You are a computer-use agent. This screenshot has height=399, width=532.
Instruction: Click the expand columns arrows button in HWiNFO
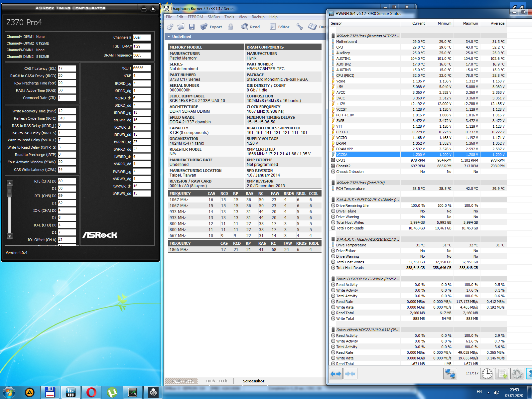(x=336, y=374)
